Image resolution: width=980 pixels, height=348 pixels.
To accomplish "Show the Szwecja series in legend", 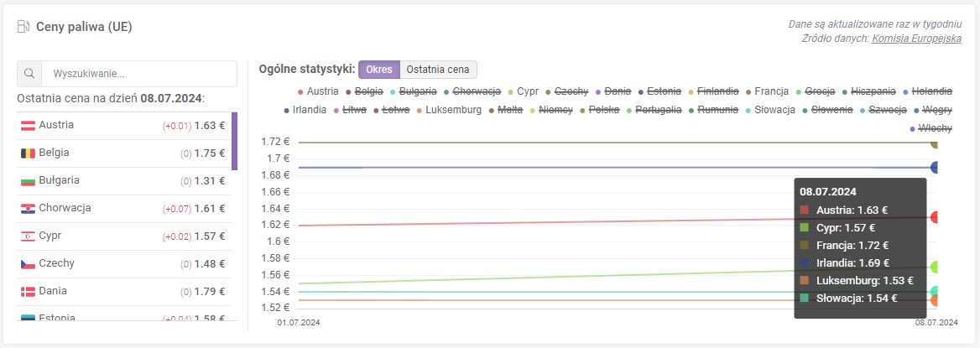I will point(883,110).
